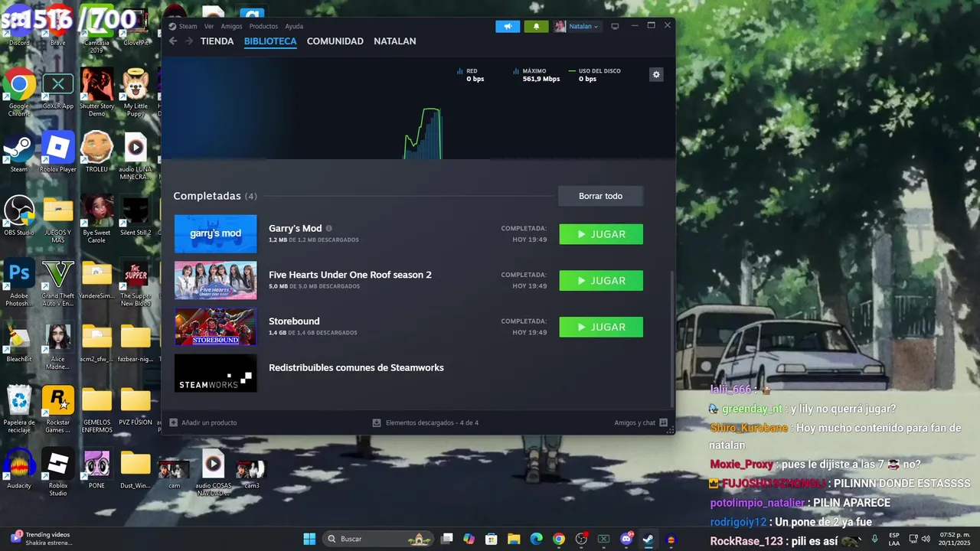
Task: Open the Ayuda menu
Action: [x=294, y=26]
